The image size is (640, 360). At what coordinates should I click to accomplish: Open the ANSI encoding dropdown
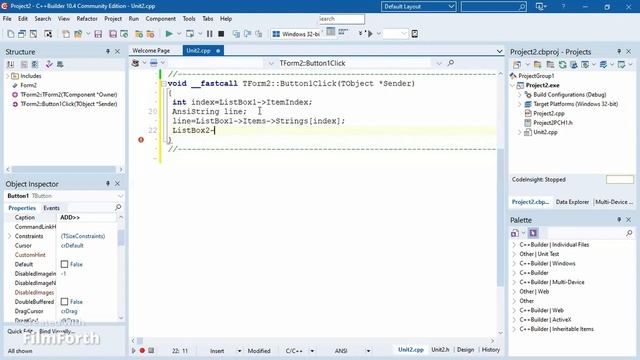tap(368, 351)
